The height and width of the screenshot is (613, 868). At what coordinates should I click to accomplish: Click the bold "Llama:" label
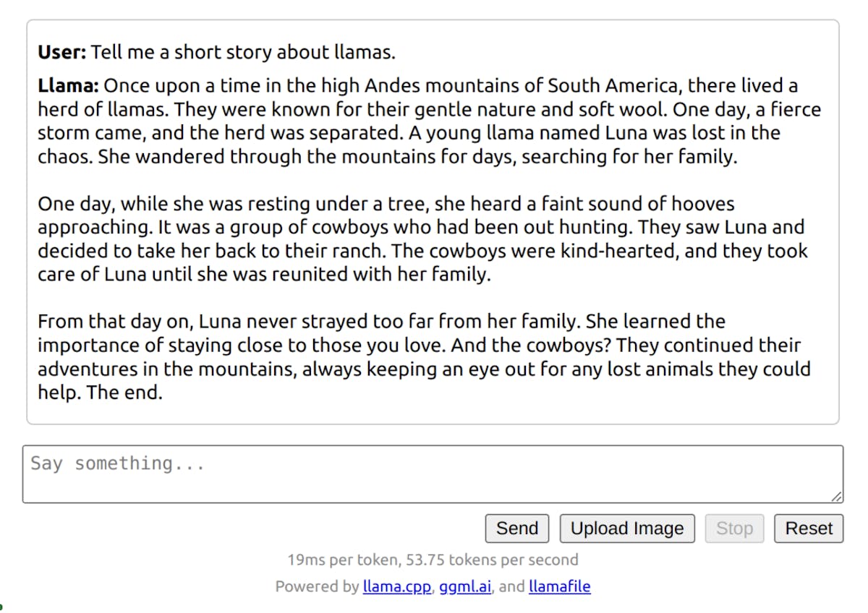(x=68, y=86)
